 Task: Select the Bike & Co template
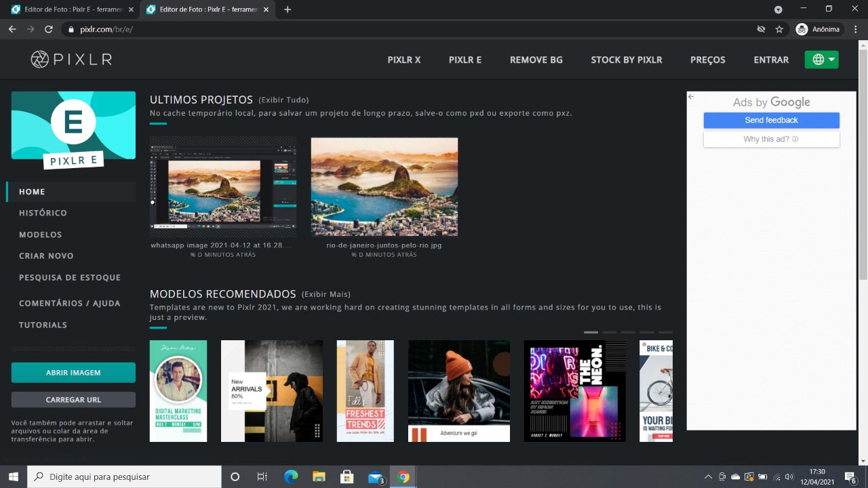(656, 391)
